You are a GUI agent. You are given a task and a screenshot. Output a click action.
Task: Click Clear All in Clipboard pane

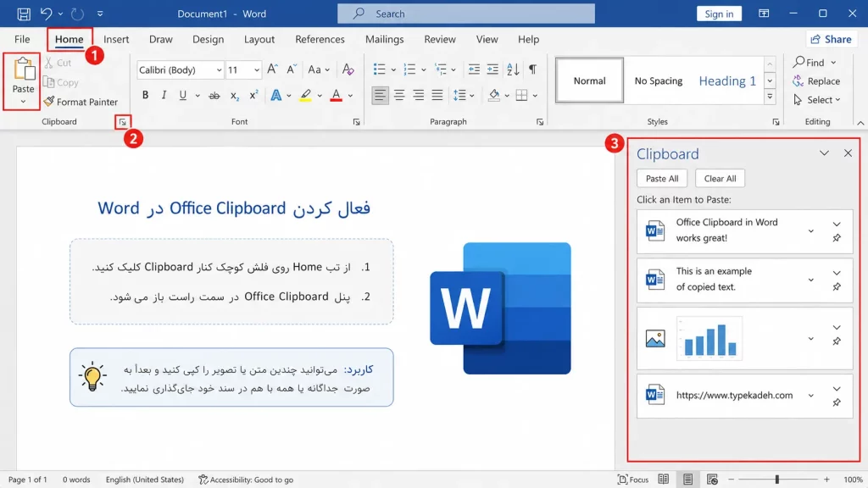[720, 179]
